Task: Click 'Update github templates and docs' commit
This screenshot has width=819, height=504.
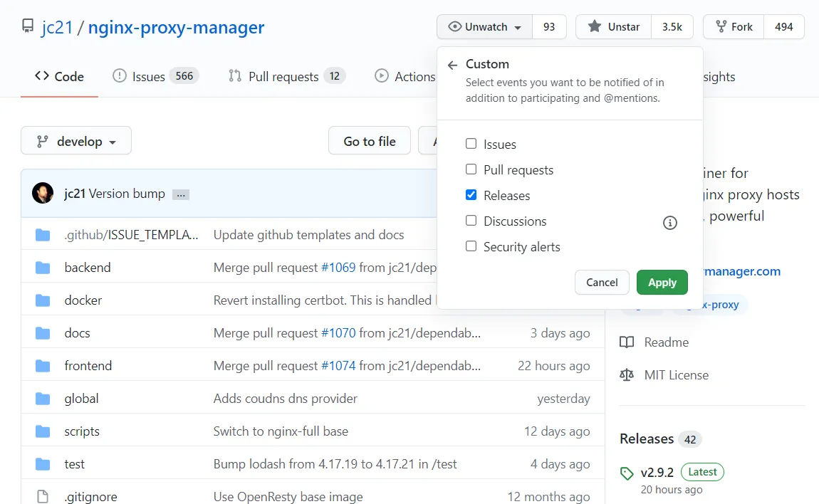Action: [x=308, y=235]
